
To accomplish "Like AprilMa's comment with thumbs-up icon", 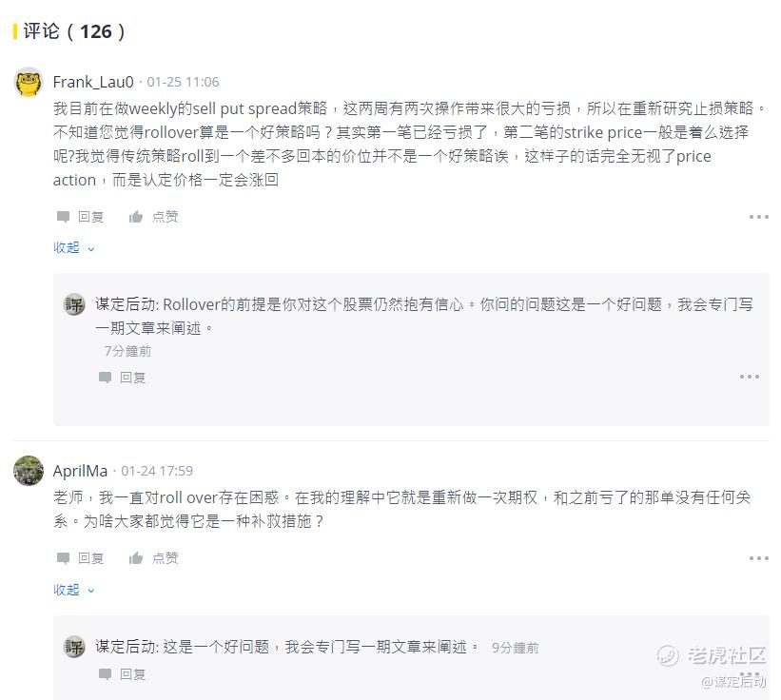I will pyautogui.click(x=136, y=558).
